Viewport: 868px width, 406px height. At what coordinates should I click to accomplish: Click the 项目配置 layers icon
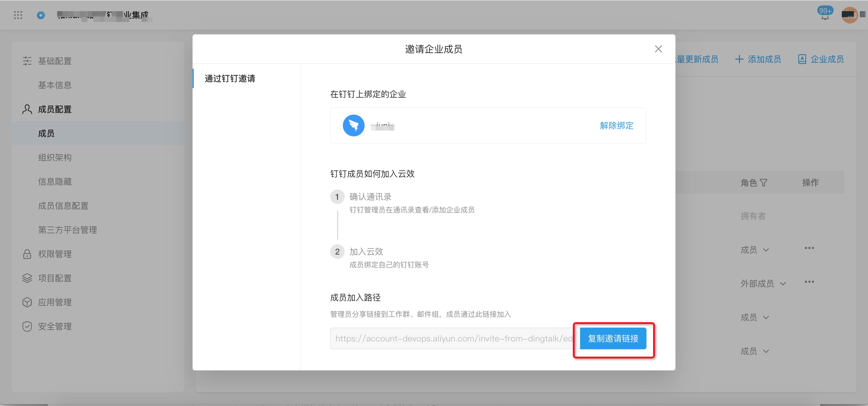pyautogui.click(x=27, y=278)
